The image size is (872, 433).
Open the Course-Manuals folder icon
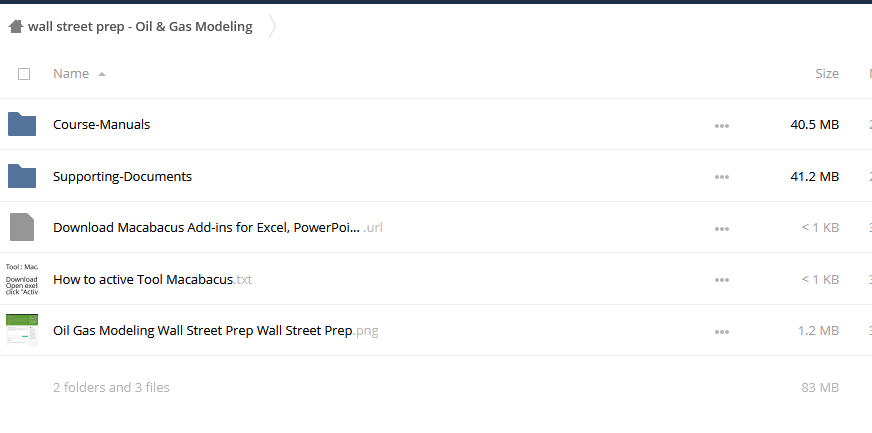[x=22, y=124]
